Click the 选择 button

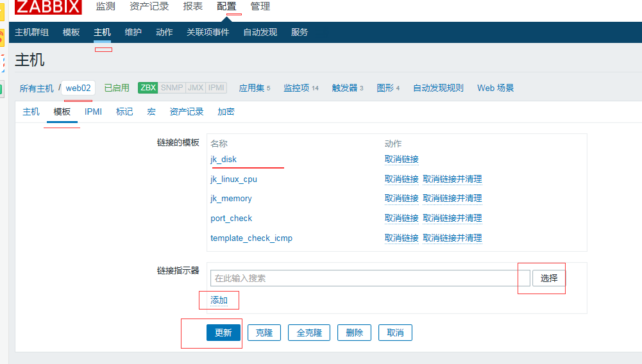tap(549, 278)
